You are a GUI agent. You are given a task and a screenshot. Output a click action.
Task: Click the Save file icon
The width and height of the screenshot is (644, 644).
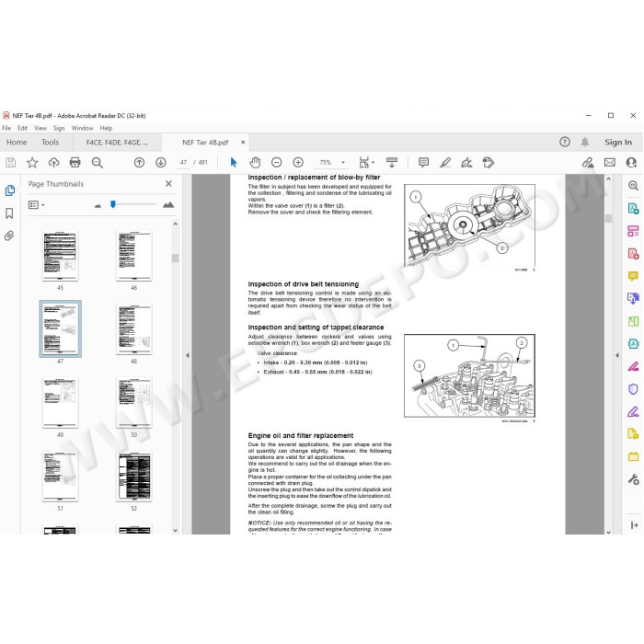[11, 163]
